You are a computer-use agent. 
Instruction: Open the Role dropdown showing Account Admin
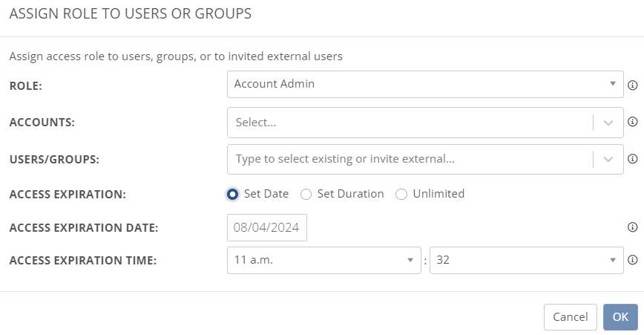425,84
